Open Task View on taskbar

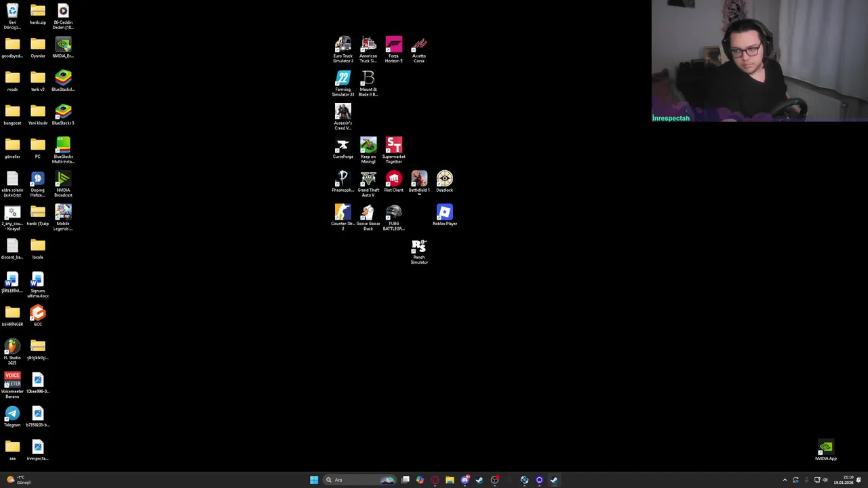[405, 480]
